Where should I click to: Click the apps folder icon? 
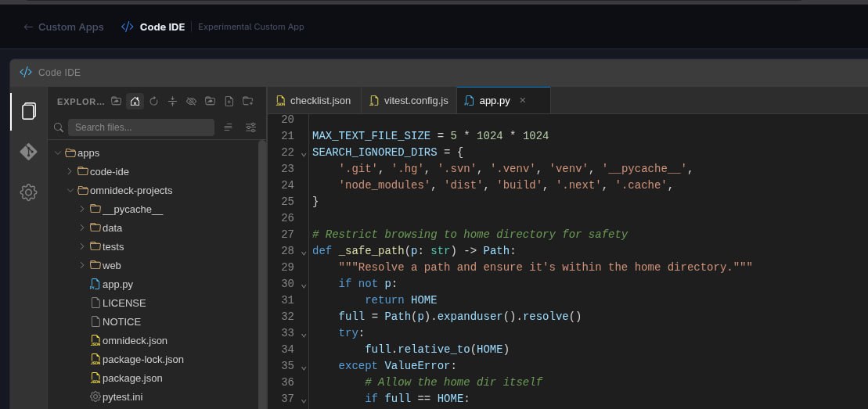[x=70, y=152]
